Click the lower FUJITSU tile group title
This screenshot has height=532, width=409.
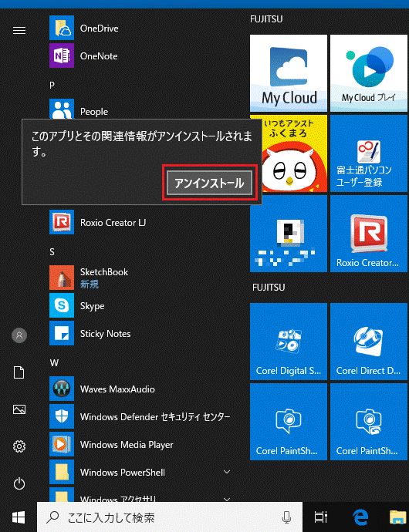[269, 288]
